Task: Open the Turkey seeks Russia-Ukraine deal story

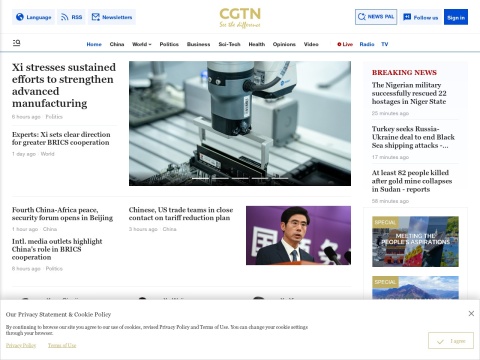Action: pos(413,137)
